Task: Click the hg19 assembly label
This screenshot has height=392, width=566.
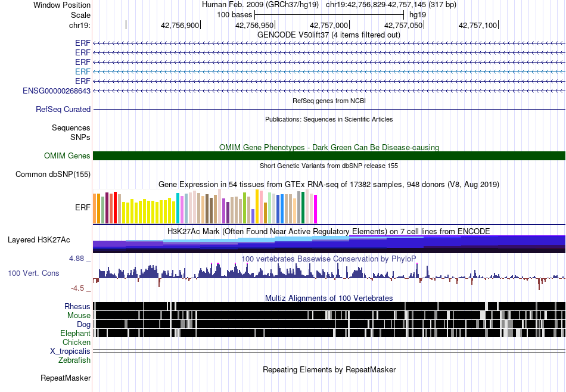Action: pyautogui.click(x=418, y=15)
